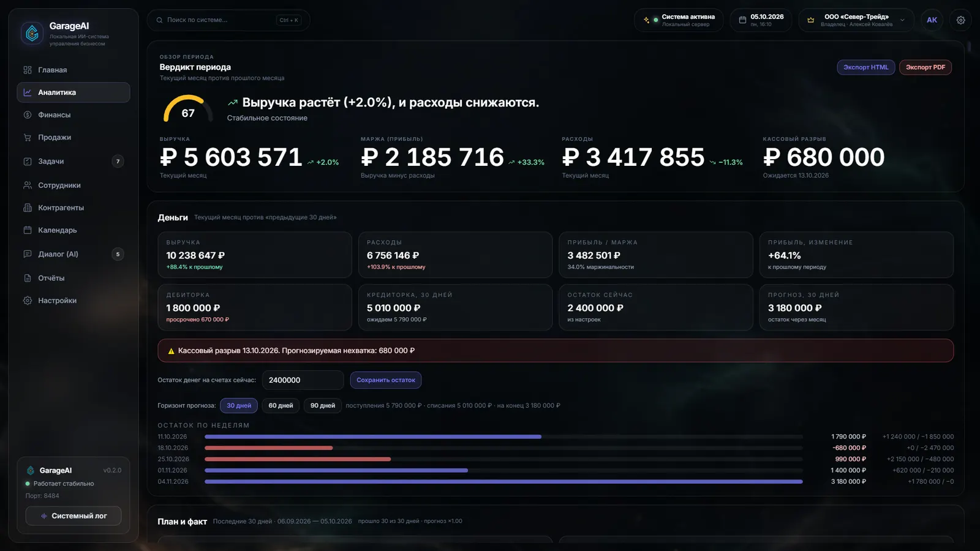Click the warning triangle in cash gap alert
The height and width of the screenshot is (551, 980).
171,351
